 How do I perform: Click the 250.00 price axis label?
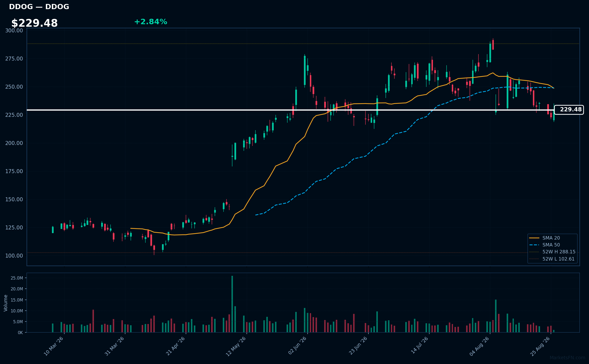pos(14,87)
